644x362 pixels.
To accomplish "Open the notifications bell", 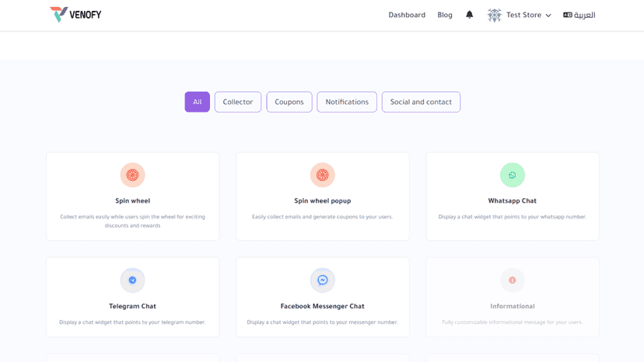I will click(470, 15).
